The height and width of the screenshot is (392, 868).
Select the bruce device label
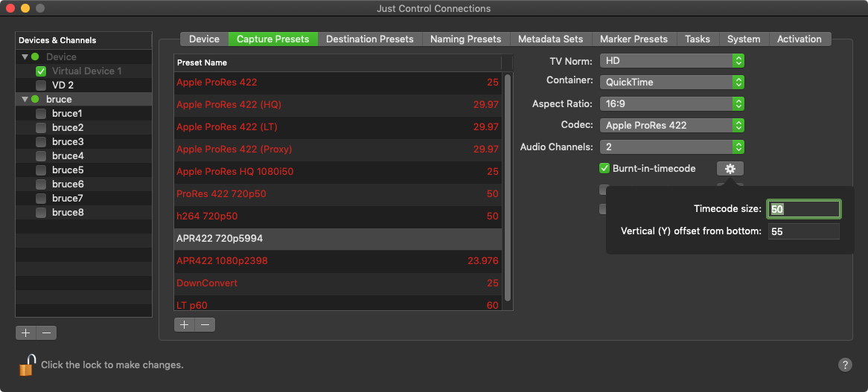(x=59, y=99)
